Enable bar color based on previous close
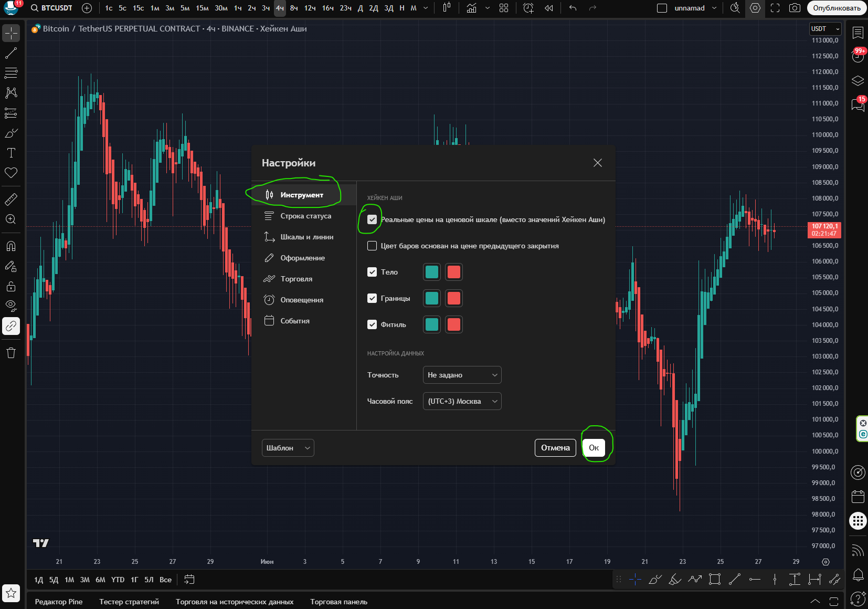Image resolution: width=868 pixels, height=609 pixels. tap(372, 246)
